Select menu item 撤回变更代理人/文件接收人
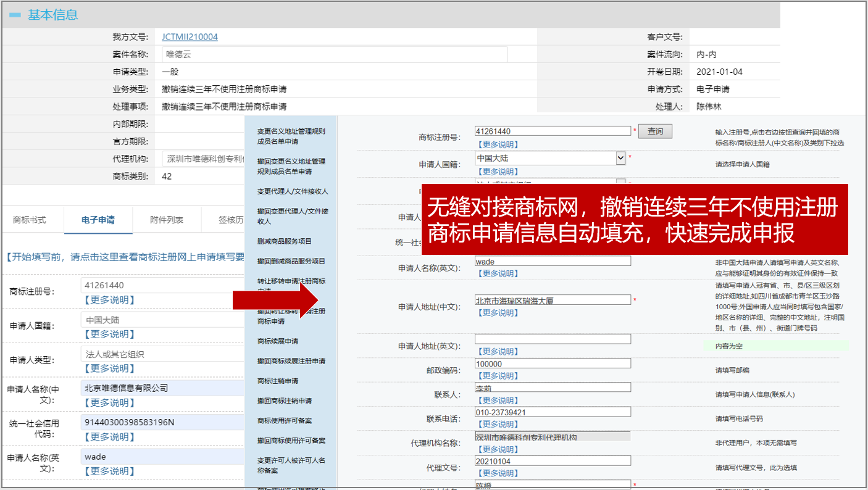This screenshot has width=868, height=490. (293, 216)
